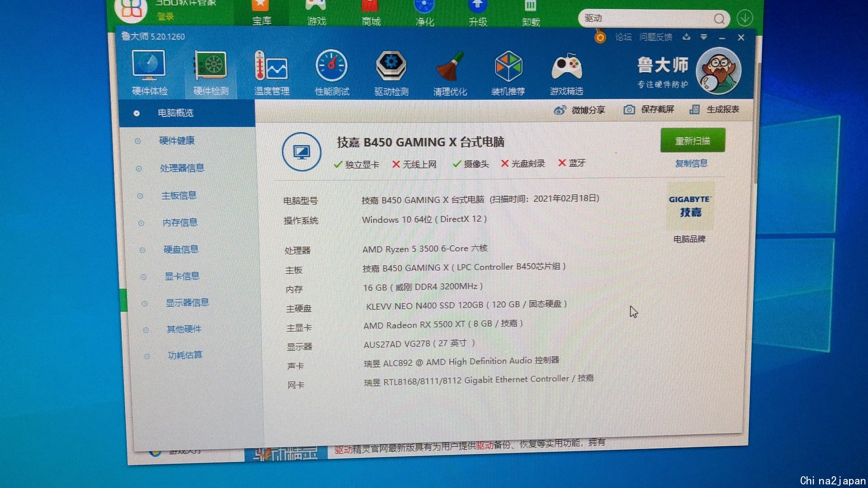Image resolution: width=868 pixels, height=488 pixels.
Task: Open the 装机推荐 cube icon
Action: [x=508, y=72]
